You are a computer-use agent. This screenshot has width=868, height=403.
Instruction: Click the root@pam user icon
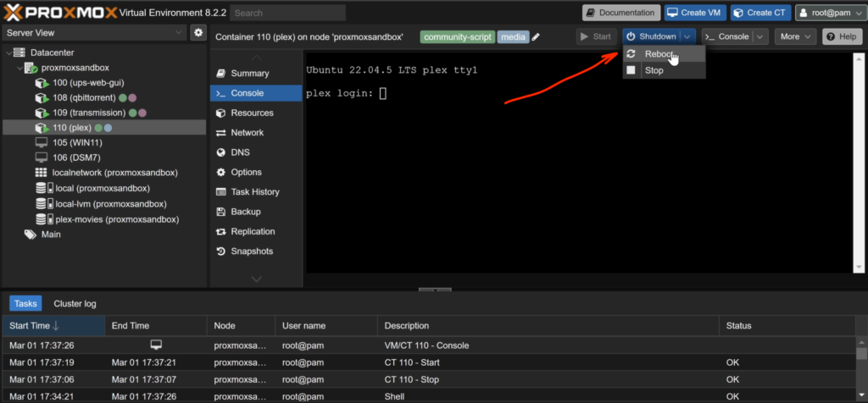pos(804,13)
